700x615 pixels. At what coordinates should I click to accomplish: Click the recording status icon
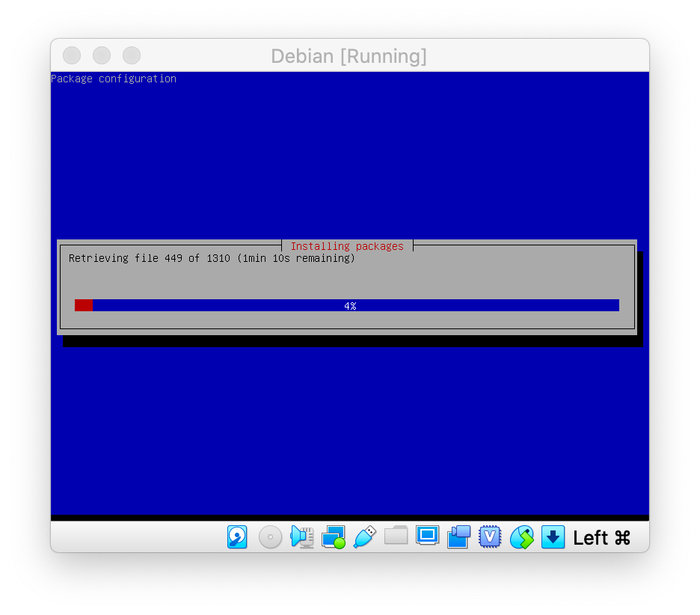click(458, 536)
